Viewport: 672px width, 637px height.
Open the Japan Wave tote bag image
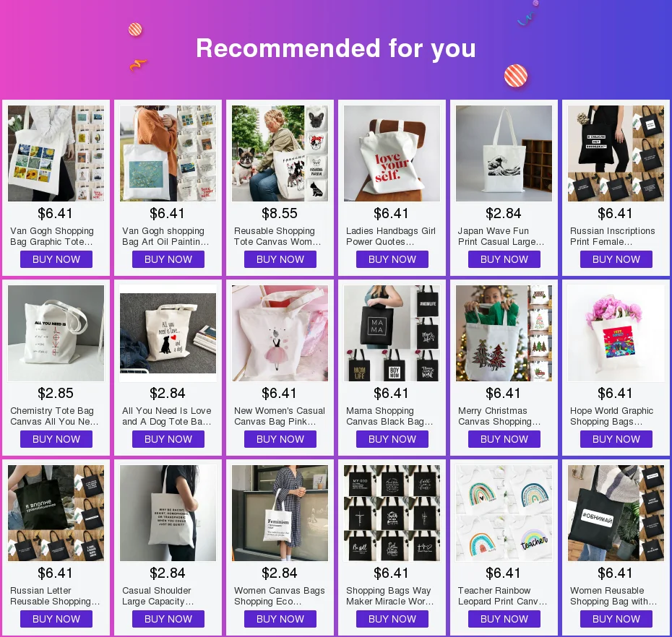coord(504,153)
